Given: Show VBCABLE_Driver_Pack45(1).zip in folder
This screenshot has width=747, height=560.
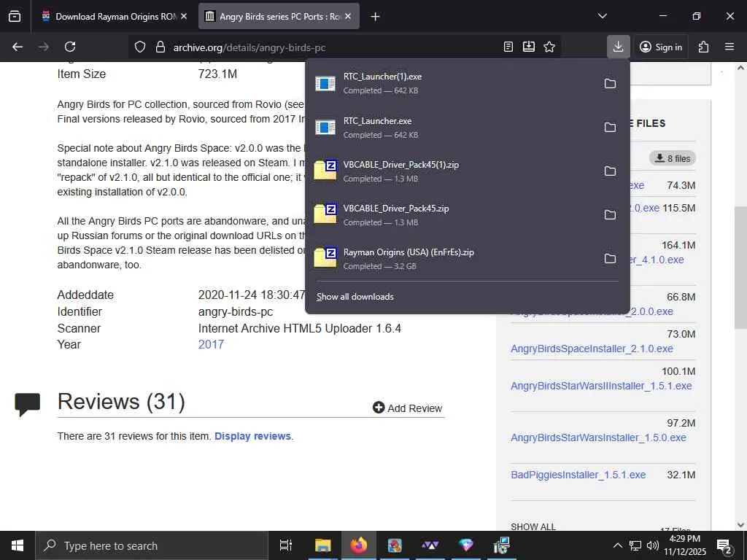Looking at the screenshot, I should coord(610,171).
